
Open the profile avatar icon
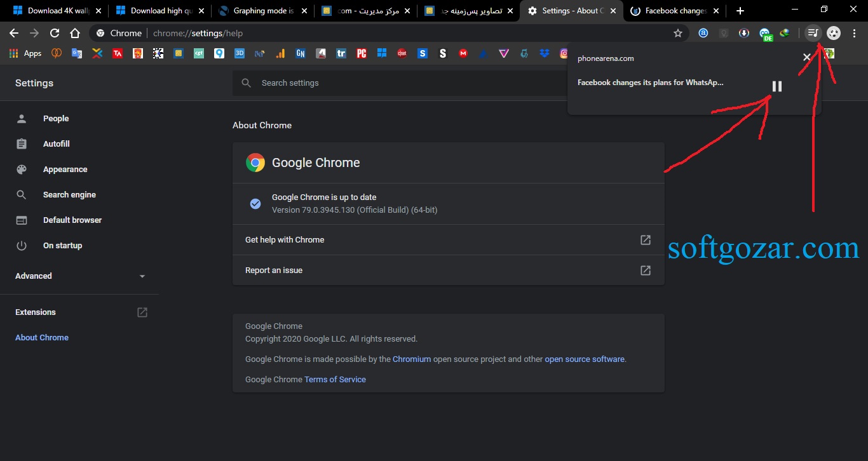tap(834, 33)
